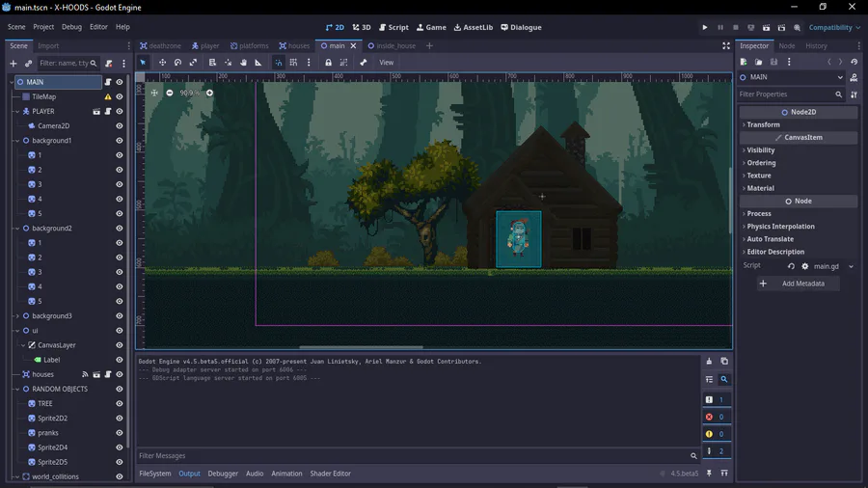Click the Filter Properties input field

pyautogui.click(x=791, y=95)
